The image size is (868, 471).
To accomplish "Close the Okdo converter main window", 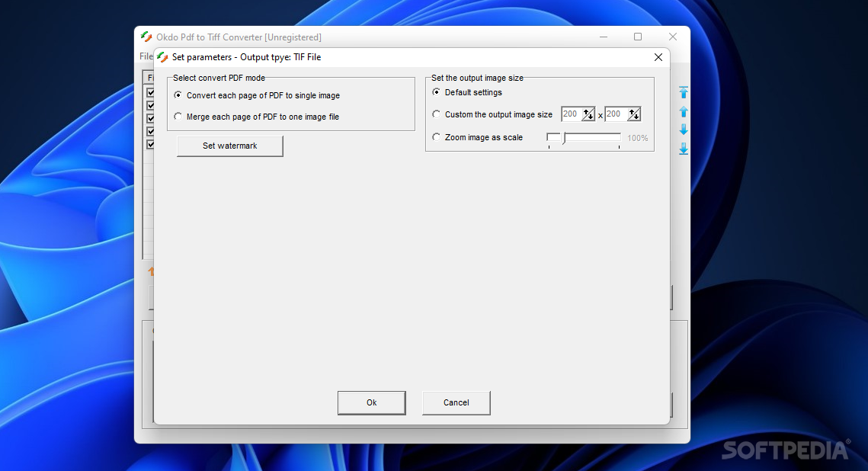I will pyautogui.click(x=673, y=37).
